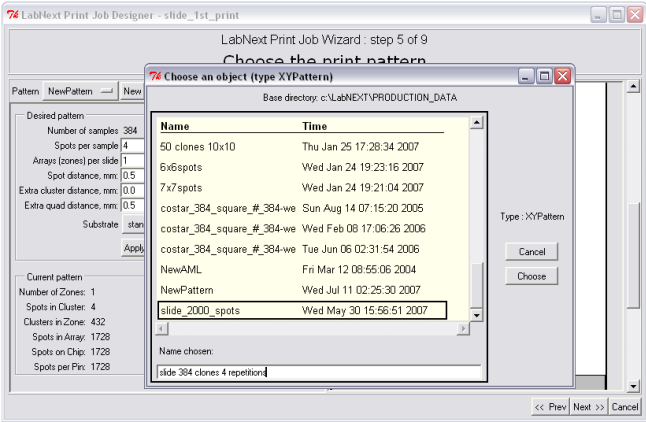This screenshot has width=646, height=422.
Task: Select costar_384_square row dated Feb 08 2006
Action: click(302, 229)
